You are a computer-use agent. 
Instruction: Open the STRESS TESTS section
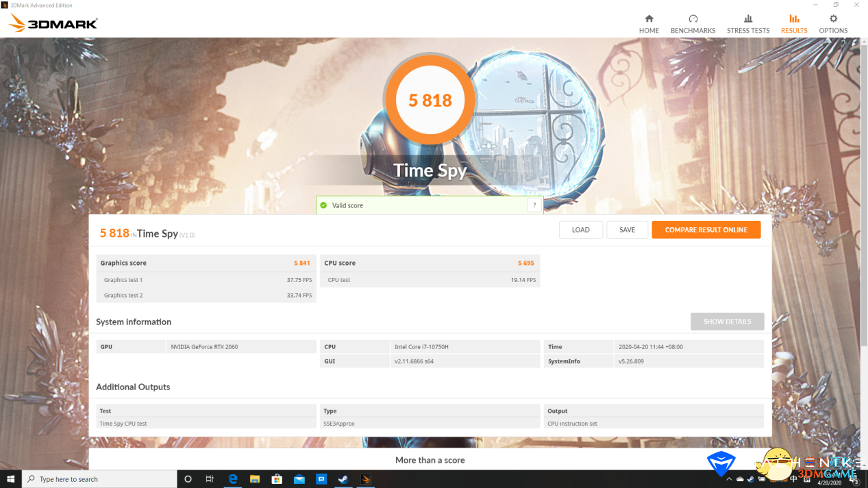click(748, 24)
